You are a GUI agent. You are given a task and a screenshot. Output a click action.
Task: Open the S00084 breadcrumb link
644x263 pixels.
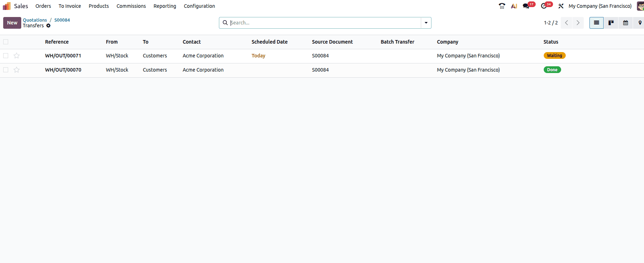[62, 20]
